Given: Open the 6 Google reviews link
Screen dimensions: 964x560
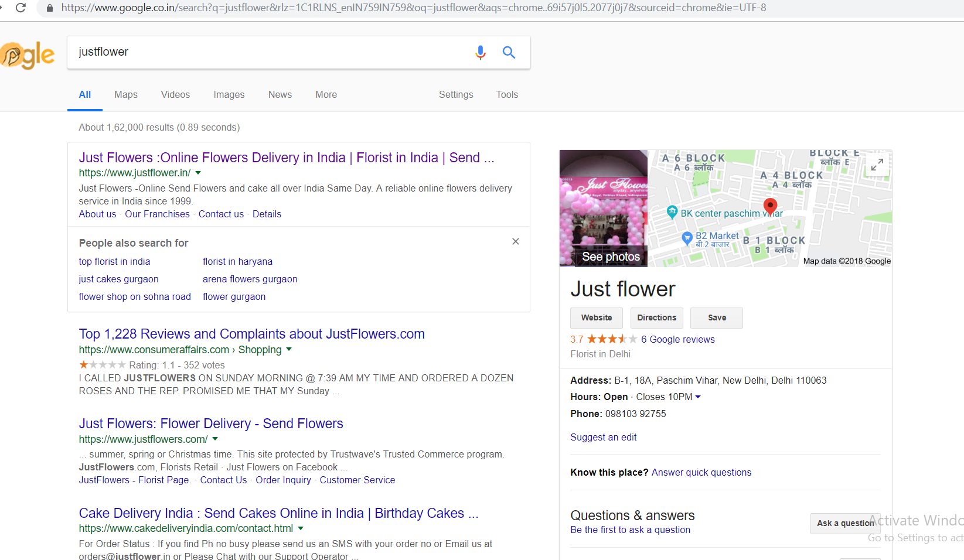Looking at the screenshot, I should click(678, 339).
